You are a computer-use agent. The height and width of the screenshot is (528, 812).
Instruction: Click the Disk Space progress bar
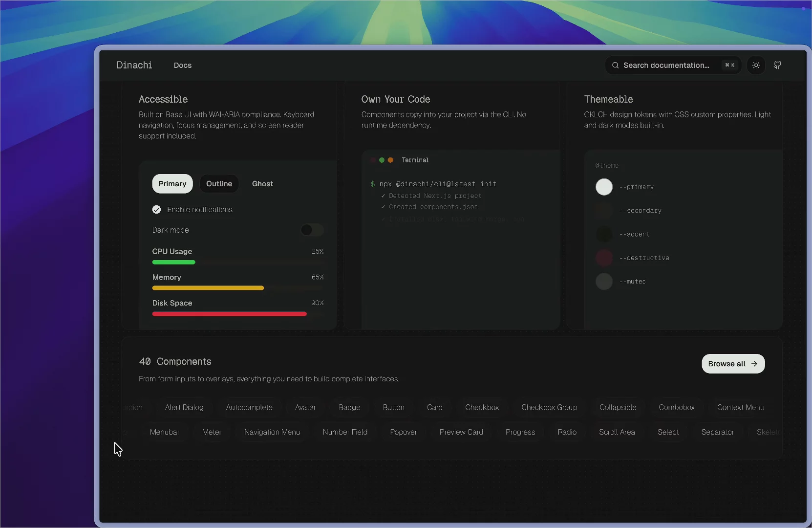(x=238, y=314)
